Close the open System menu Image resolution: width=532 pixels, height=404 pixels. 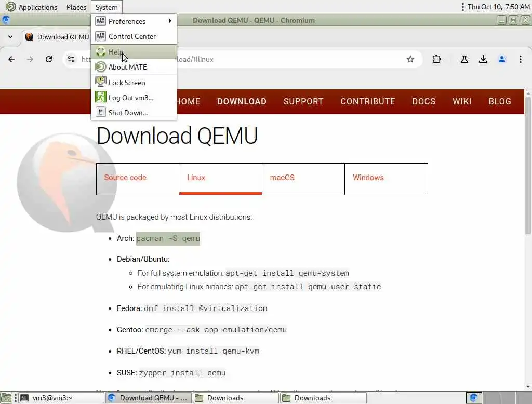pyautogui.click(x=106, y=7)
